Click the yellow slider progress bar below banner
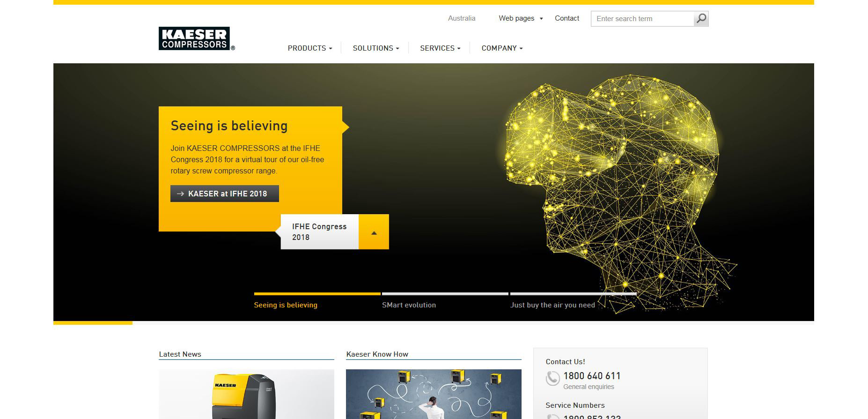Image resolution: width=868 pixels, height=419 pixels. (93, 323)
